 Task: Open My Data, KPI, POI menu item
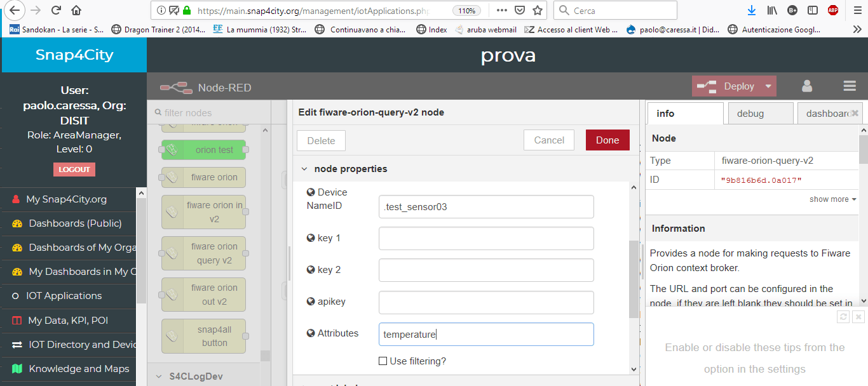pos(68,321)
